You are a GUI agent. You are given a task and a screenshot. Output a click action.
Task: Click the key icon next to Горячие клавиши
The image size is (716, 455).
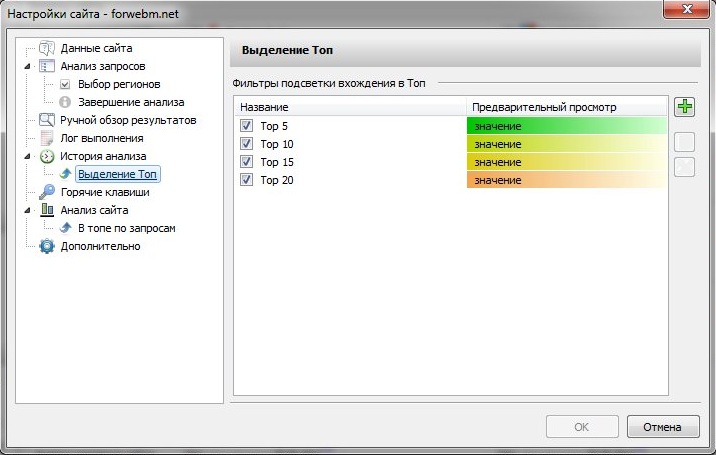click(47, 192)
